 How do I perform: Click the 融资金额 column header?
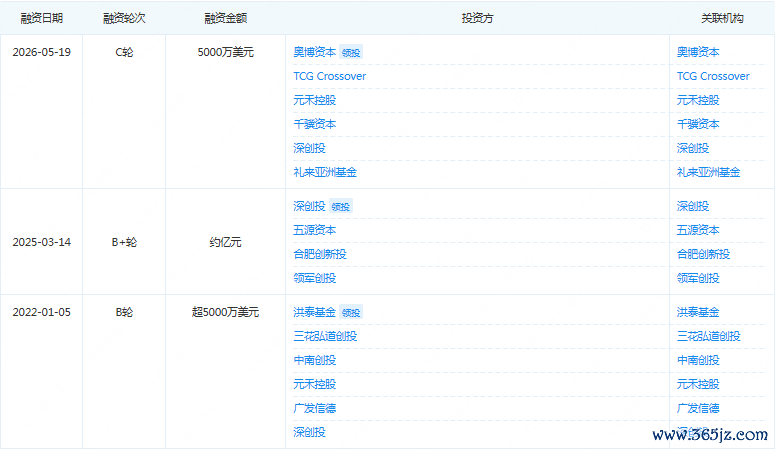225,18
